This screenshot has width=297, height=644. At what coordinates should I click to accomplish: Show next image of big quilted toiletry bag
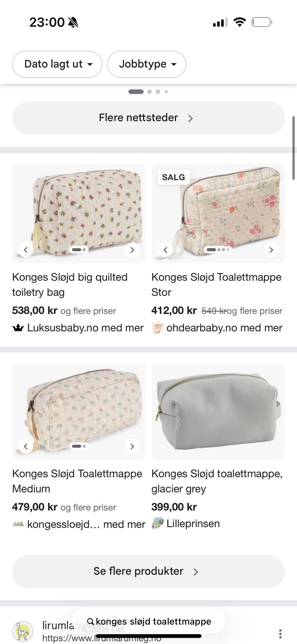(x=132, y=250)
